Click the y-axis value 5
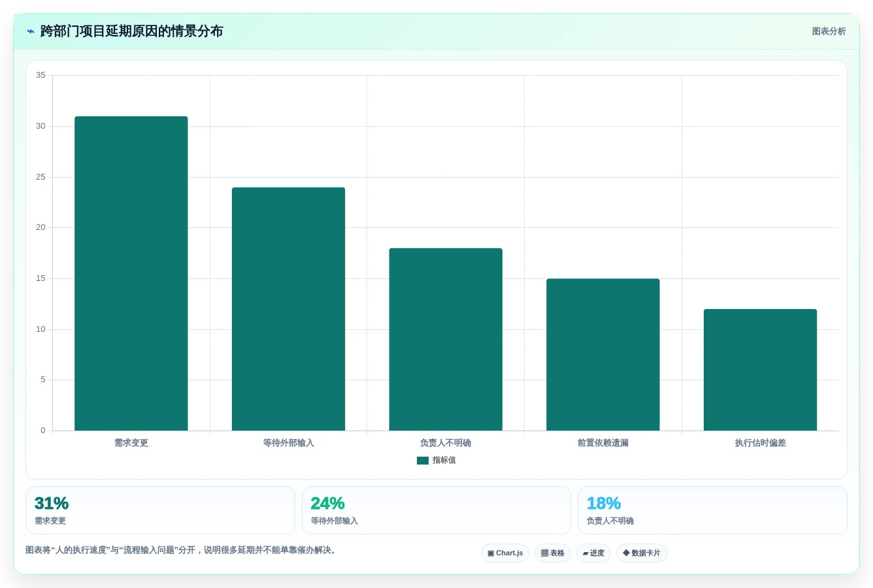 point(43,380)
